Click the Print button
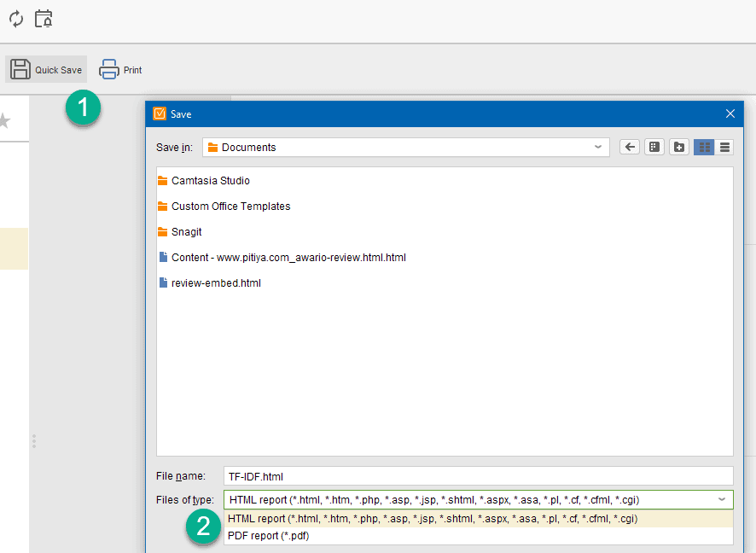The height and width of the screenshot is (553, 756). click(120, 69)
